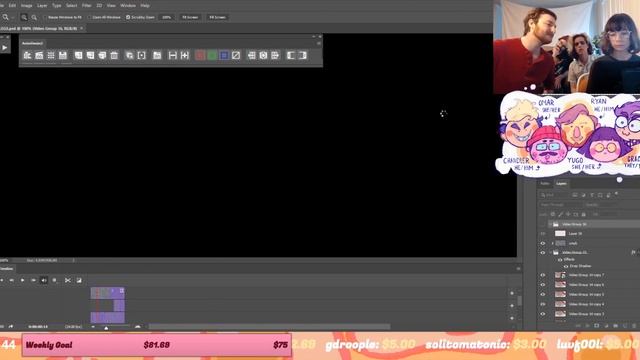Click the lock image pixels brush icon
Viewport: 640px width, 360px height.
pyautogui.click(x=560, y=214)
